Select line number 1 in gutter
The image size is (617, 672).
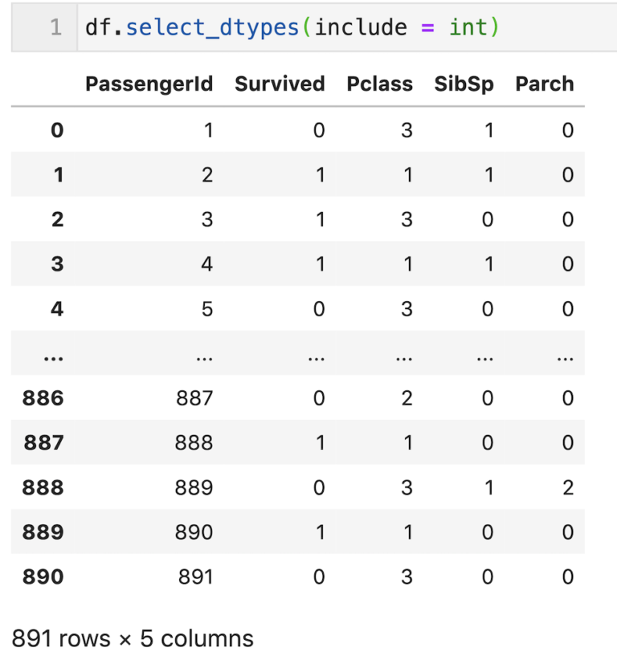(55, 27)
